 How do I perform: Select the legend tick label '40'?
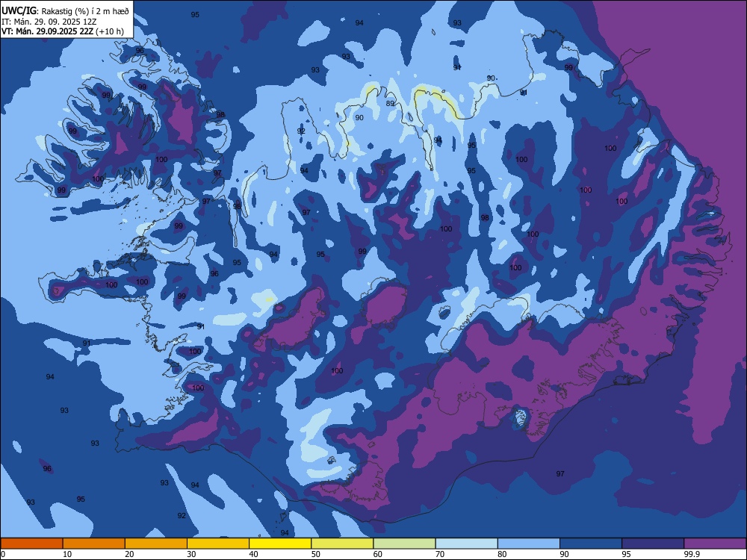tap(253, 554)
